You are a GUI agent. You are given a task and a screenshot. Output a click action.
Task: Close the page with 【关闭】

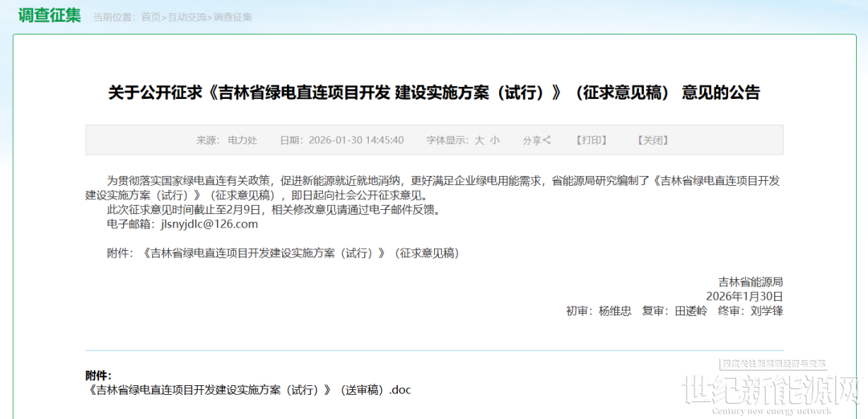(x=653, y=140)
